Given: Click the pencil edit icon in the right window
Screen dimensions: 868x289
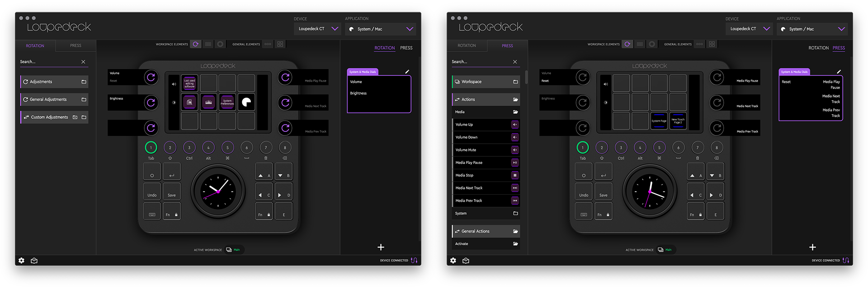Looking at the screenshot, I should pos(839,71).
